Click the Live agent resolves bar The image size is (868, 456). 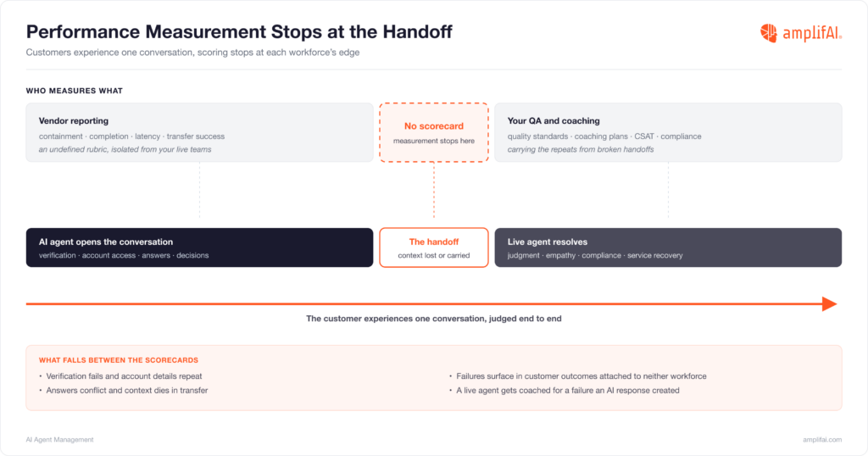tap(668, 247)
